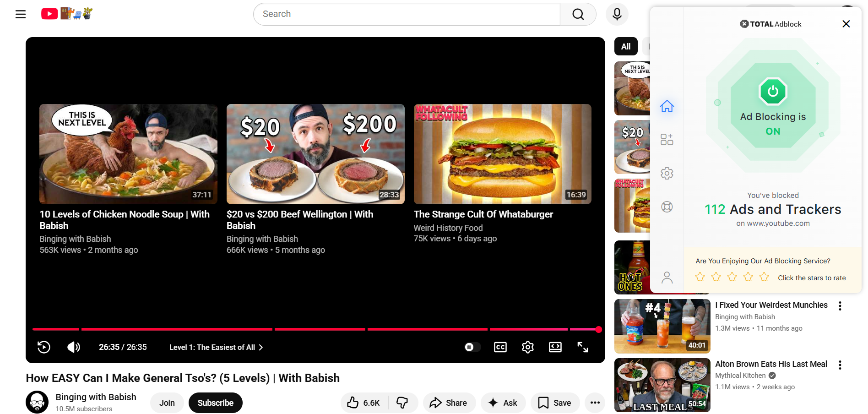Focus the Search text field
The width and height of the screenshot is (868, 414).
click(407, 14)
